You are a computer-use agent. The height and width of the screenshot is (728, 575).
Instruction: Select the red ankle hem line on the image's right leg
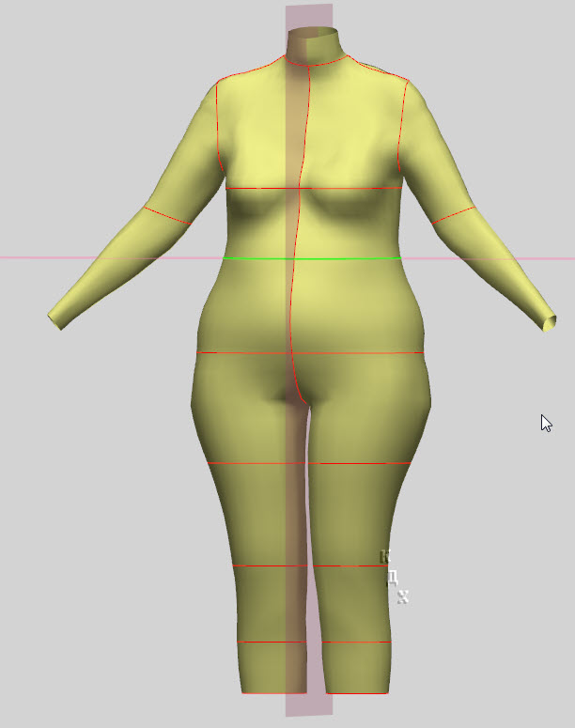[357, 693]
